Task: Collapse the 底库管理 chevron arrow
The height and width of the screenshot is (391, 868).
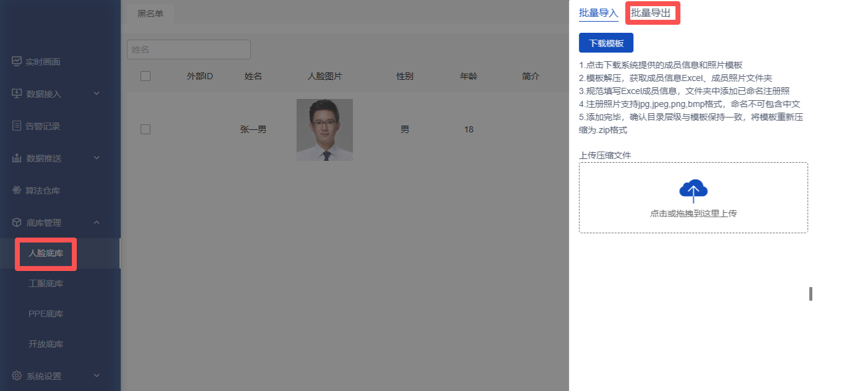Action: coord(97,223)
